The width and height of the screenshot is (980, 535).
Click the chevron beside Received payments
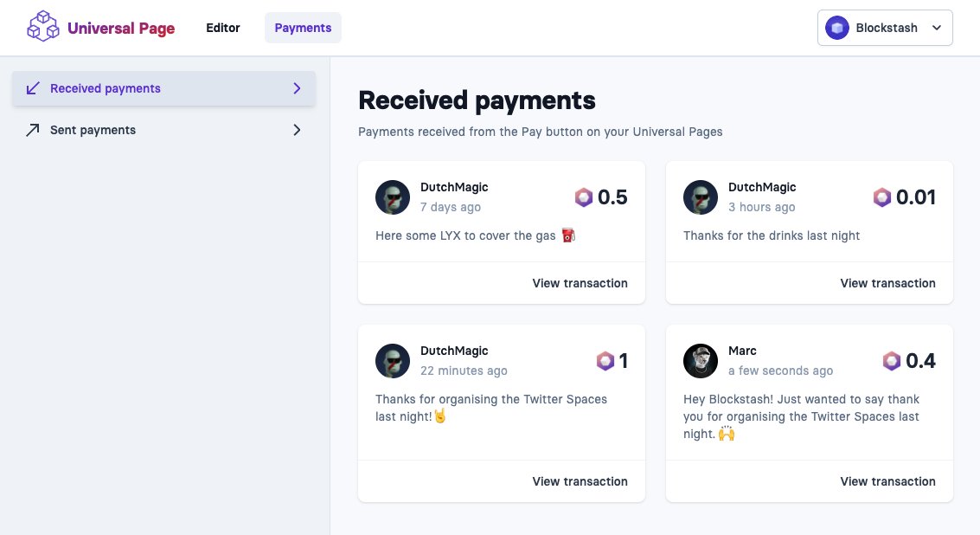(x=297, y=88)
